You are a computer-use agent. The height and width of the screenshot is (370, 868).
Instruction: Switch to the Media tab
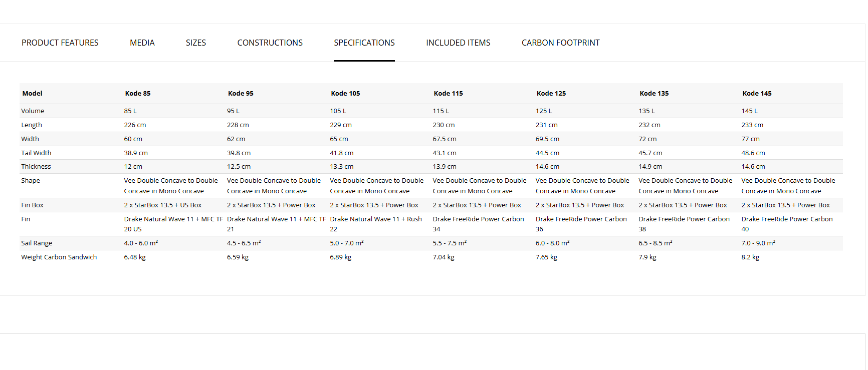tap(142, 43)
